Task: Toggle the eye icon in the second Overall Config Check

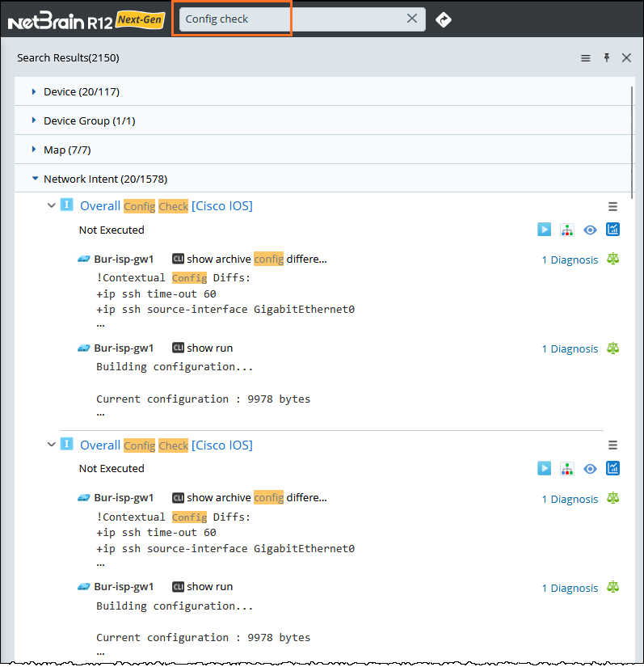Action: click(590, 468)
